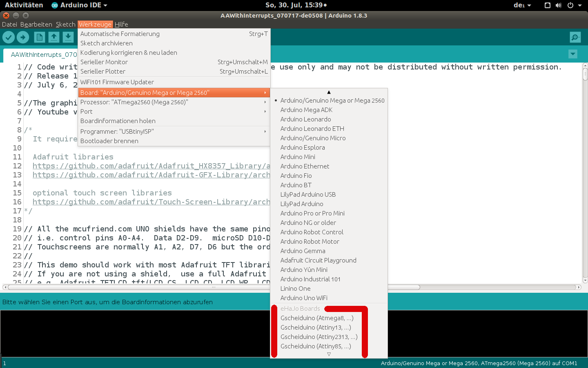Click the board list scroll-down arrow
The image size is (588, 368).
point(329,355)
